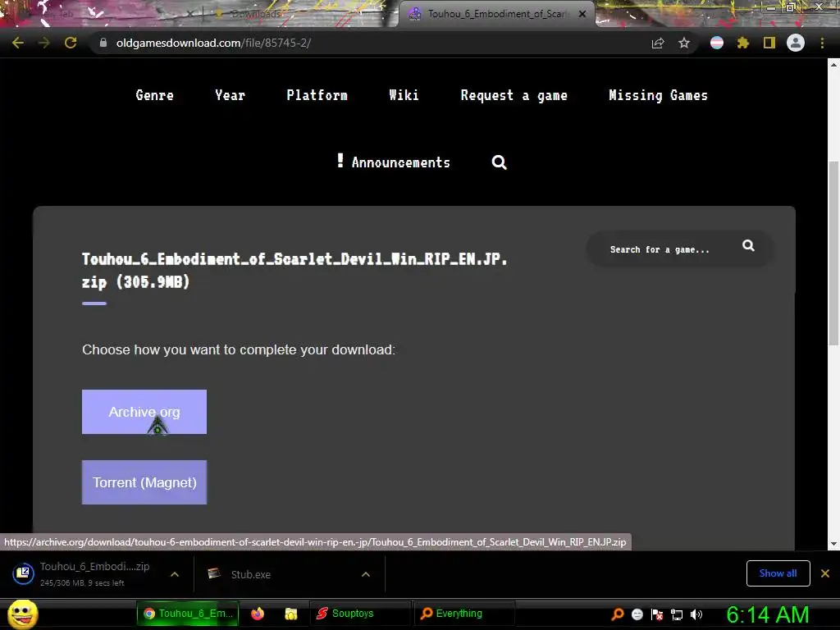Bookmark this page with the star icon
The width and height of the screenshot is (840, 630).
click(684, 43)
